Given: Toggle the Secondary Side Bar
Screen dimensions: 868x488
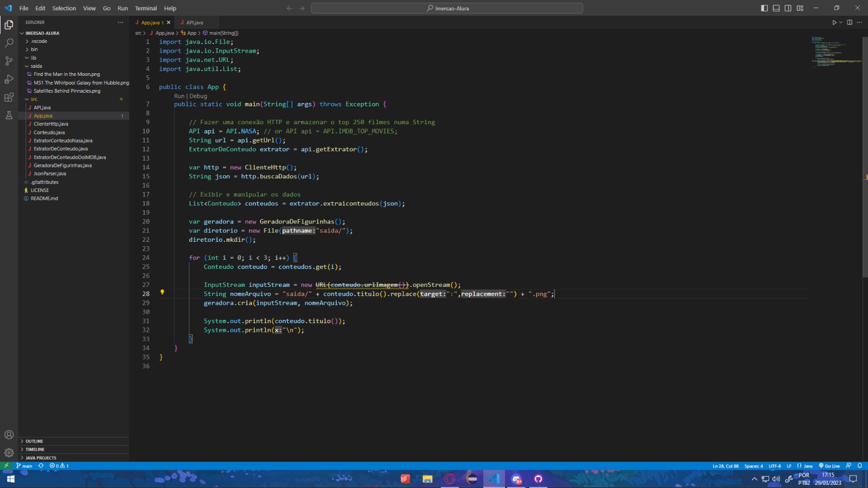Looking at the screenshot, I should click(x=788, y=8).
